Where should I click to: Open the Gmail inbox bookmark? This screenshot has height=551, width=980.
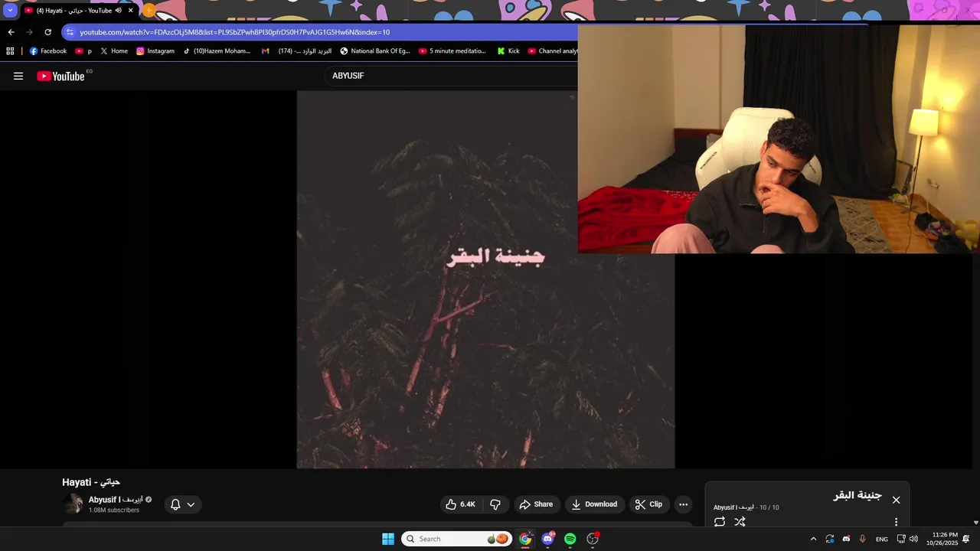click(x=296, y=51)
